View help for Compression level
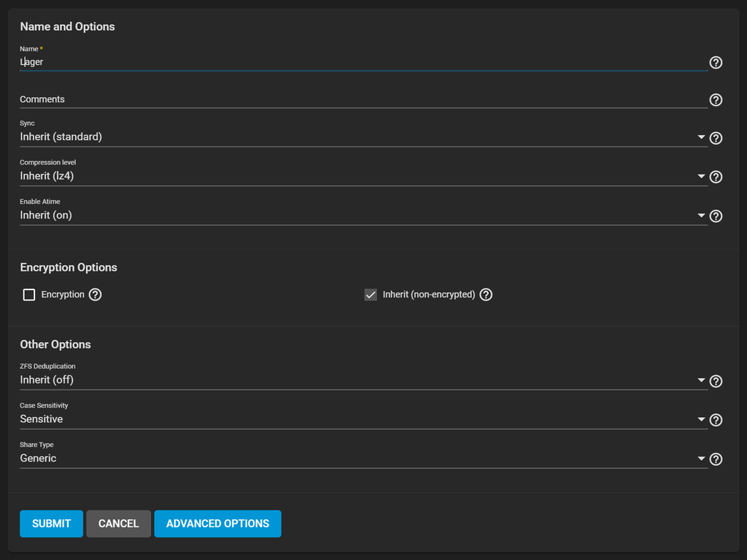This screenshot has height=560, width=747. (x=716, y=176)
